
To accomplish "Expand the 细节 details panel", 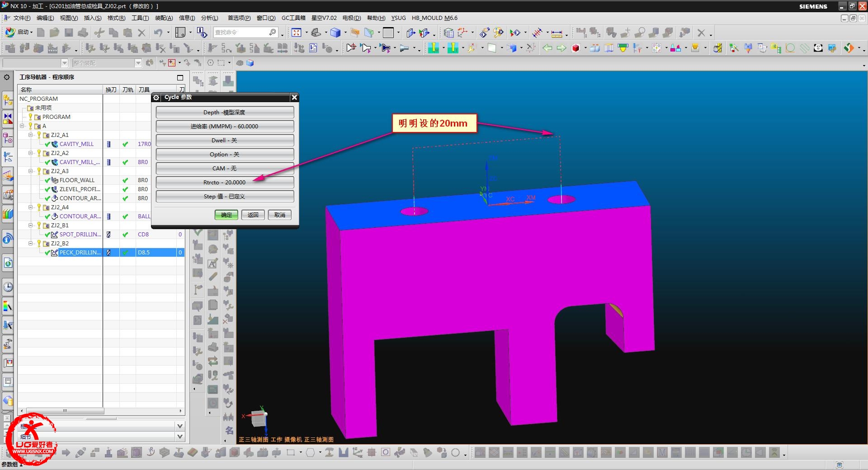I will (180, 437).
